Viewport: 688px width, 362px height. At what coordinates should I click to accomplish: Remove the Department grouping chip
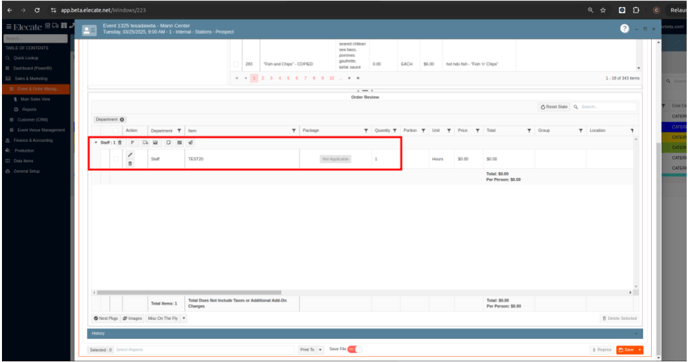pyautogui.click(x=122, y=119)
